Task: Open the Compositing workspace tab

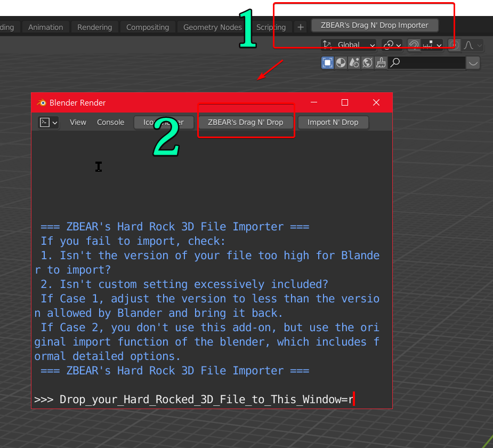Action: 148,27
